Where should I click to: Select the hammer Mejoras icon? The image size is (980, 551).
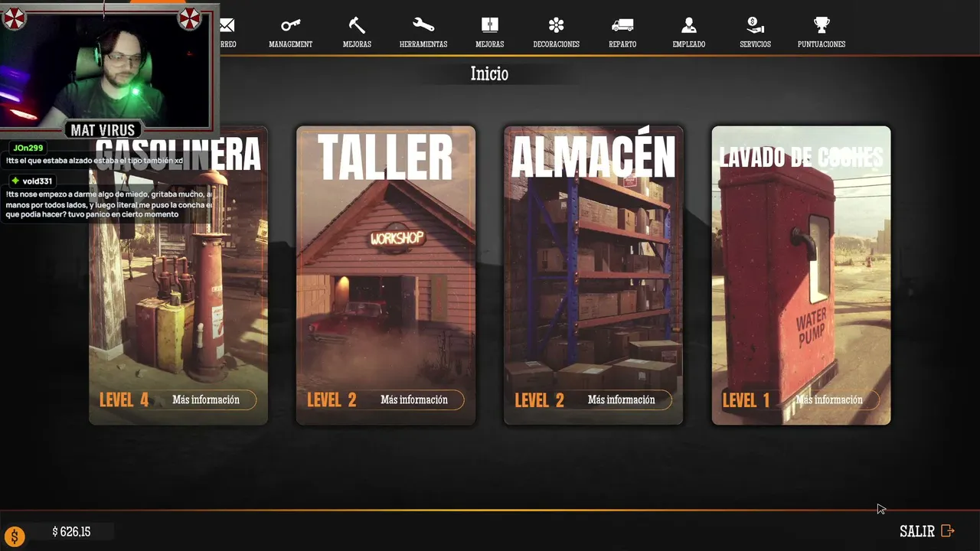[357, 25]
